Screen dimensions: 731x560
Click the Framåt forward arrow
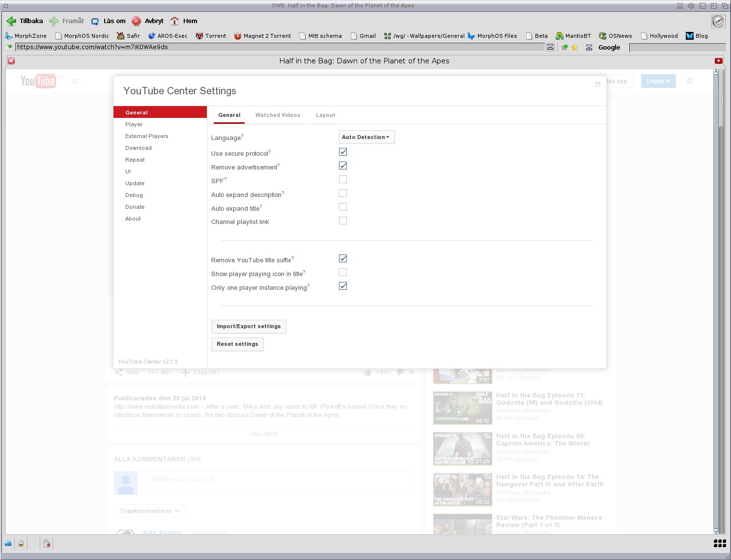click(x=54, y=21)
